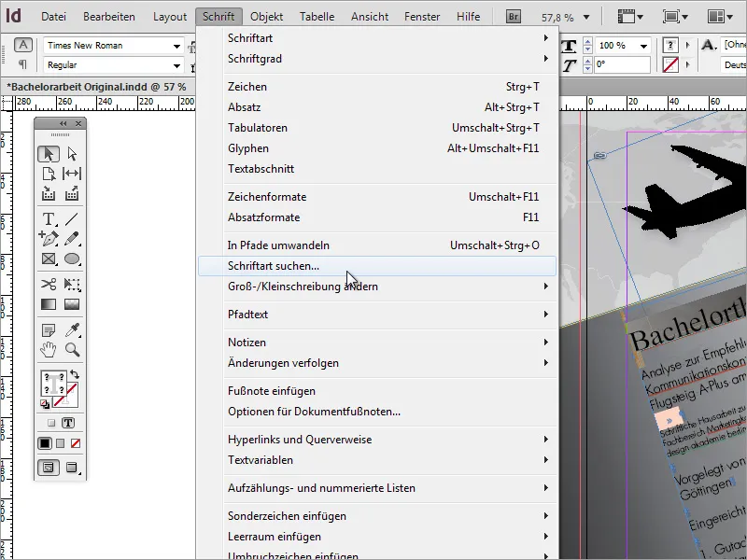Select the Hand tool
This screenshot has height=560, width=747.
point(49,350)
